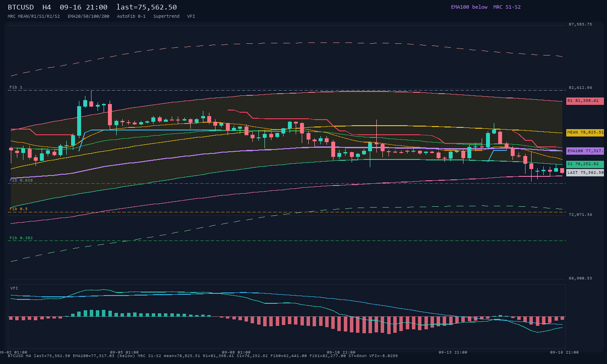
Task: Click the "Fib 0.5" level label
Action: point(19,209)
